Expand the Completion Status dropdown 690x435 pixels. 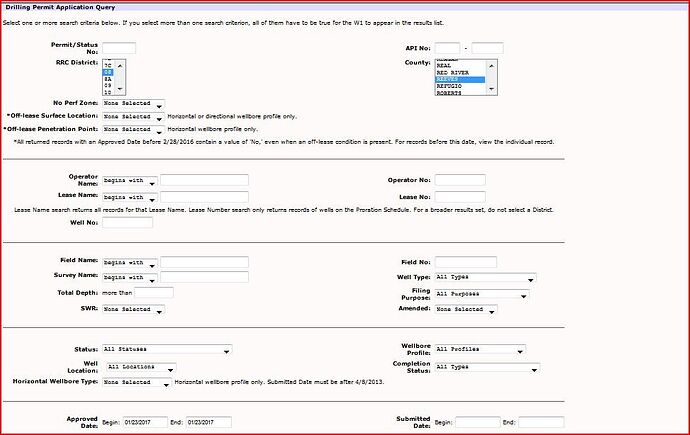[x=487, y=367]
